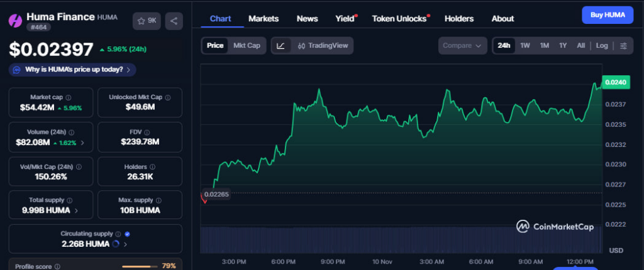Open the About tab
The height and width of the screenshot is (270, 644).
pyautogui.click(x=502, y=19)
